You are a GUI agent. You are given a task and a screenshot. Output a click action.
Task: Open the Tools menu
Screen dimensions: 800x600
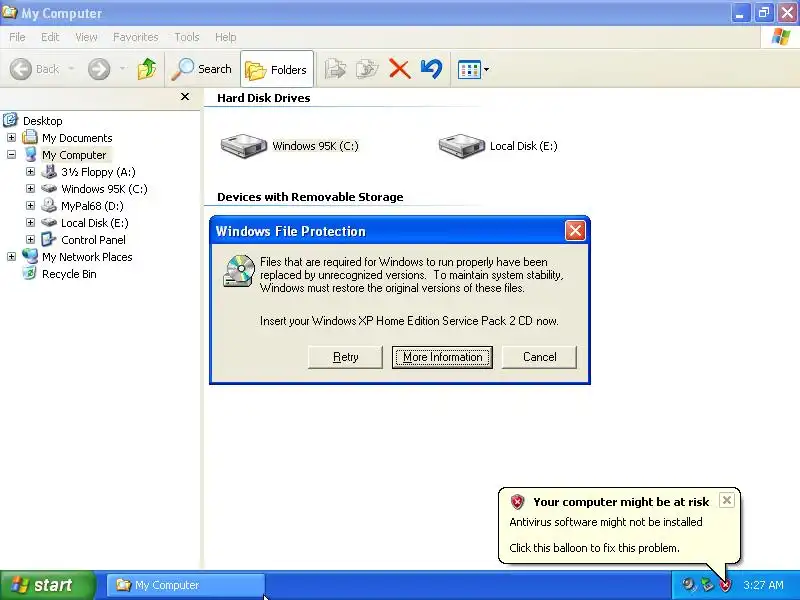pos(187,37)
